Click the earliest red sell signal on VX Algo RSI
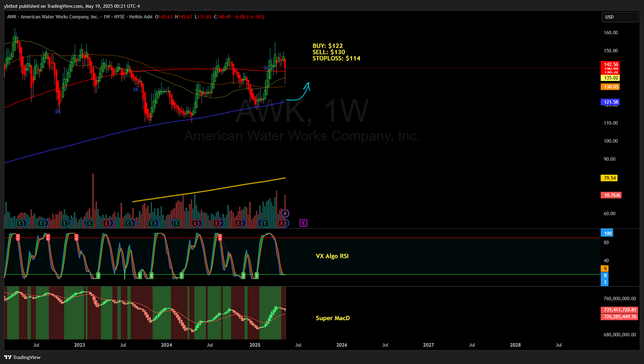 point(18,238)
